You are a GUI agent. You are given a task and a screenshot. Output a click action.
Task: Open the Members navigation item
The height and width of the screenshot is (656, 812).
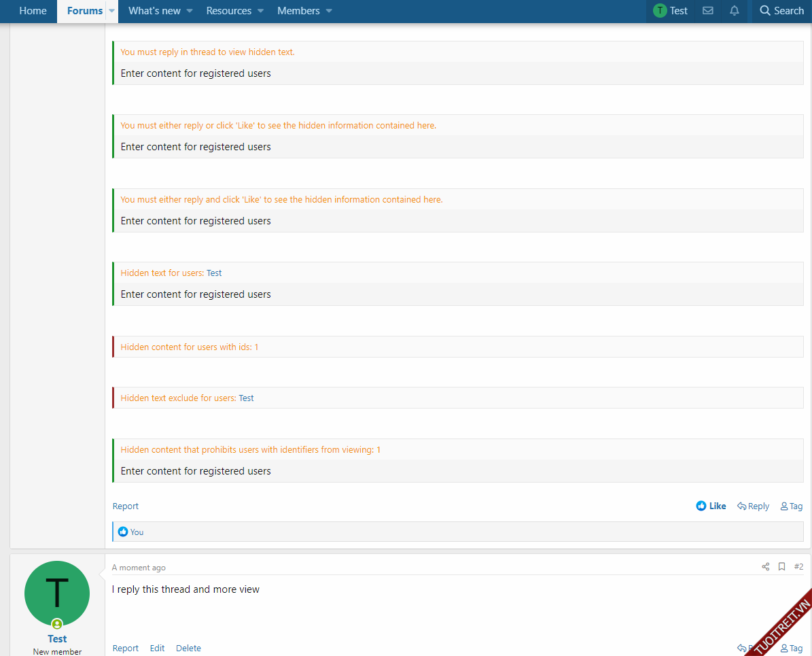coord(298,11)
